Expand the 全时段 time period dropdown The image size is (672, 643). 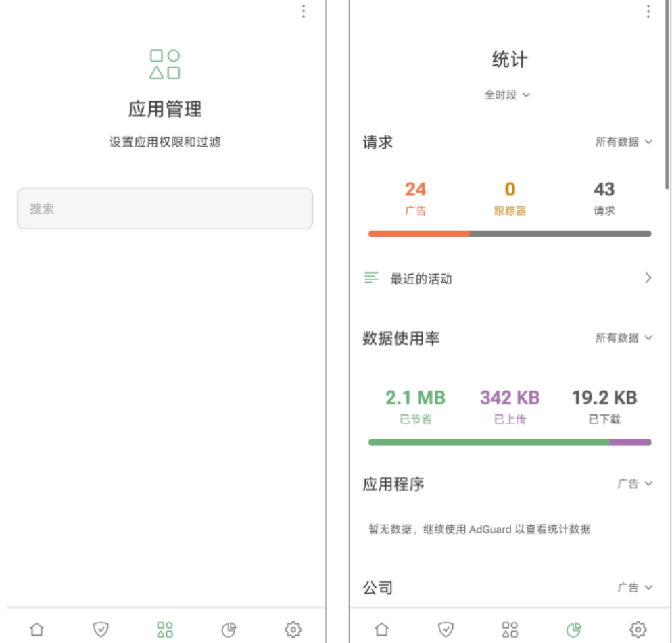pos(508,95)
